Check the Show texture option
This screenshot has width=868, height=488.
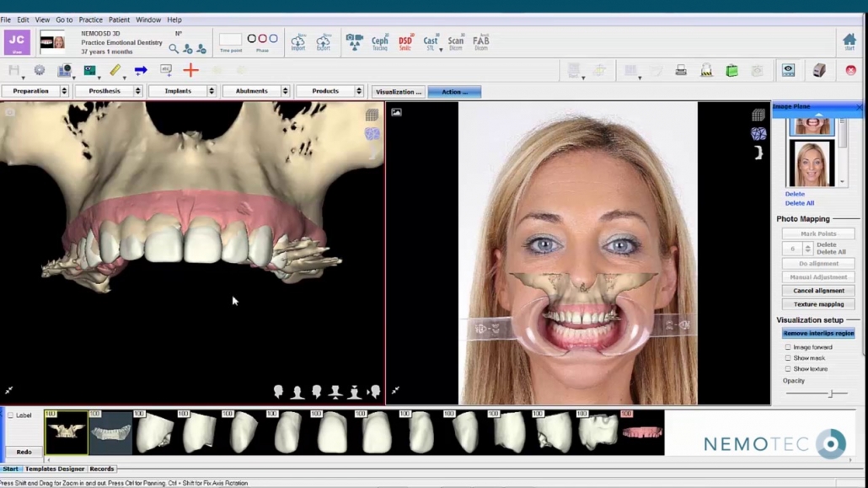(788, 369)
